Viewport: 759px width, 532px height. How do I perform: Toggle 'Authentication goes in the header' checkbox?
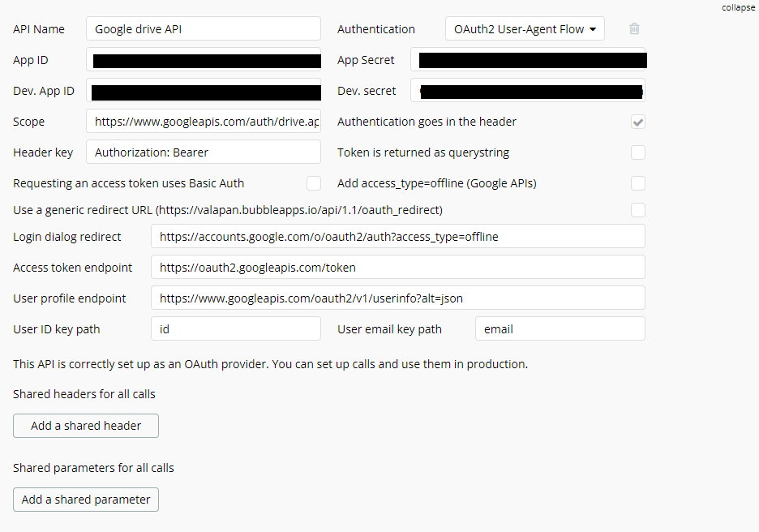[x=638, y=122]
